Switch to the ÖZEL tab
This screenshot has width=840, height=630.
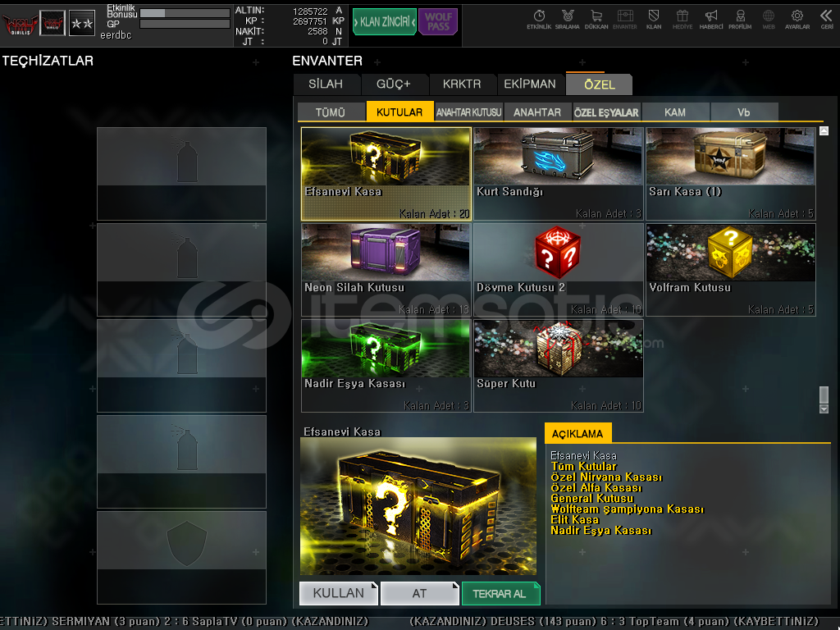599,84
